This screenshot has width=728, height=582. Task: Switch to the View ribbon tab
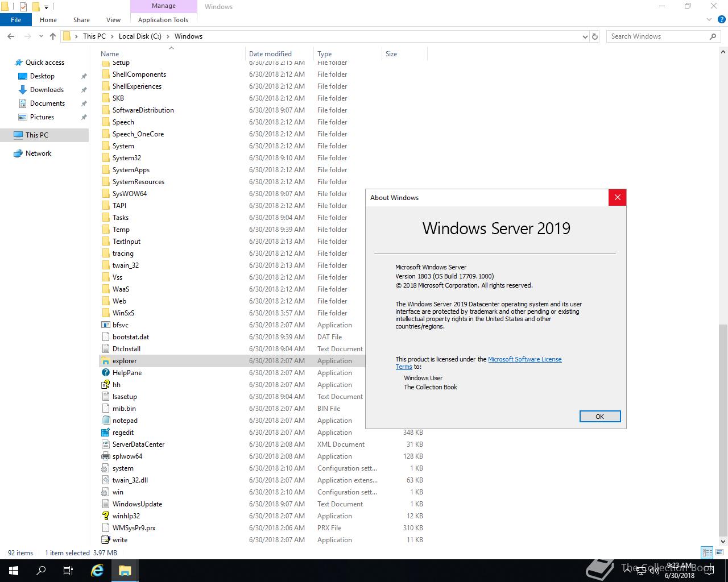(113, 20)
